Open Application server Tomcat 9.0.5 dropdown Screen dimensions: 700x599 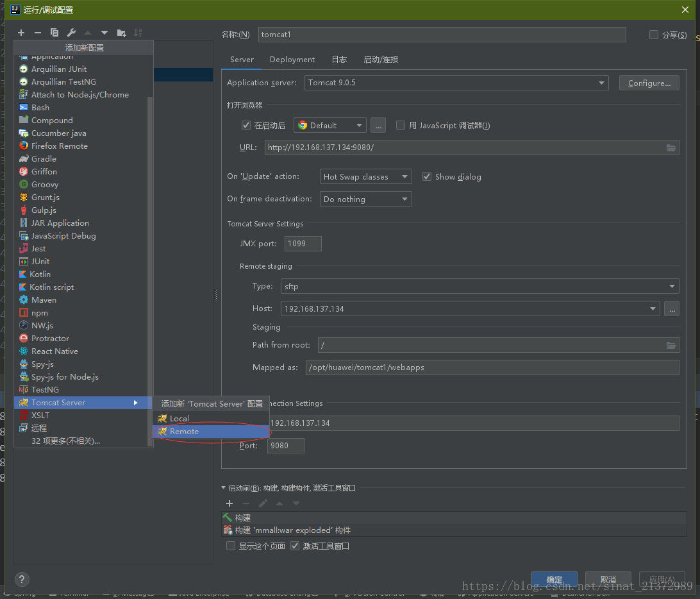click(x=456, y=83)
